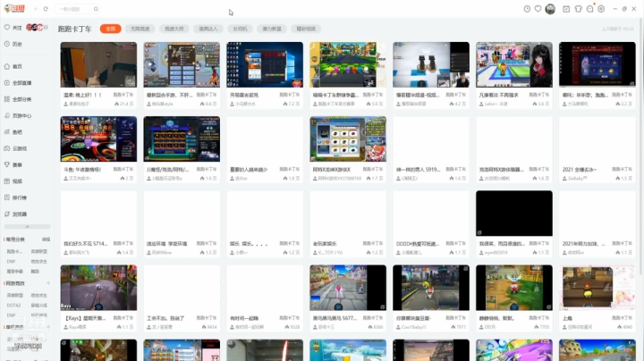This screenshot has width=644, height=361.
Task: Select the 女司机 filter tab
Action: coord(240,29)
